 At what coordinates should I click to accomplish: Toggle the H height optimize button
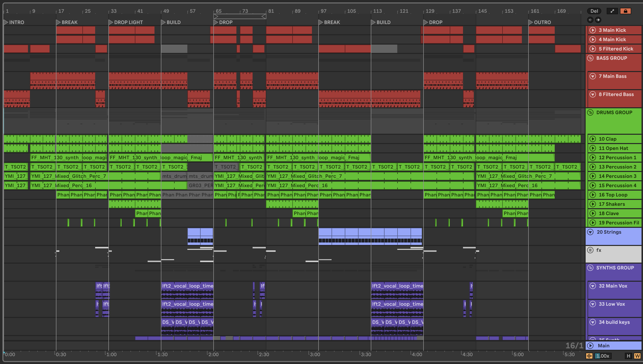coord(628,356)
